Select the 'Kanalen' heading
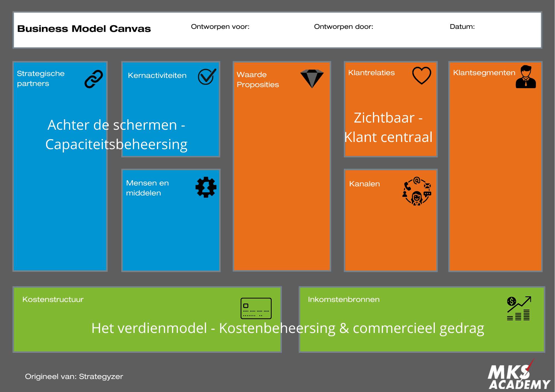555x392 pixels. click(x=364, y=184)
